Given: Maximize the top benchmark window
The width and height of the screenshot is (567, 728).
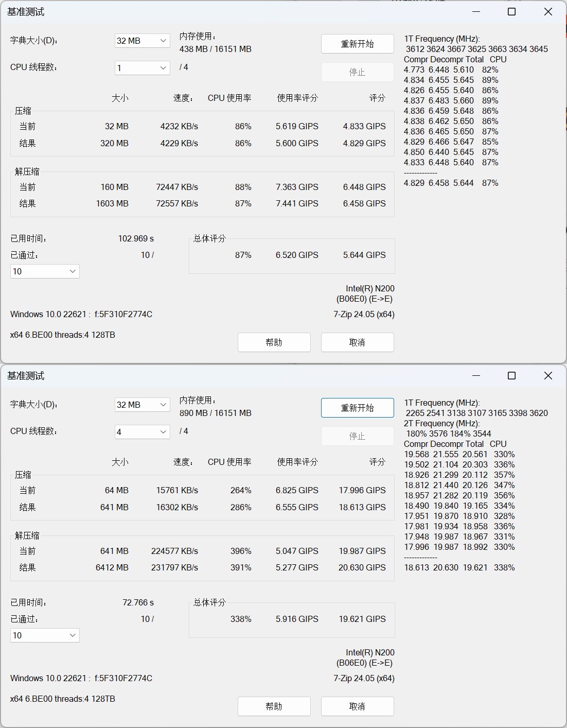Looking at the screenshot, I should pos(511,11).
